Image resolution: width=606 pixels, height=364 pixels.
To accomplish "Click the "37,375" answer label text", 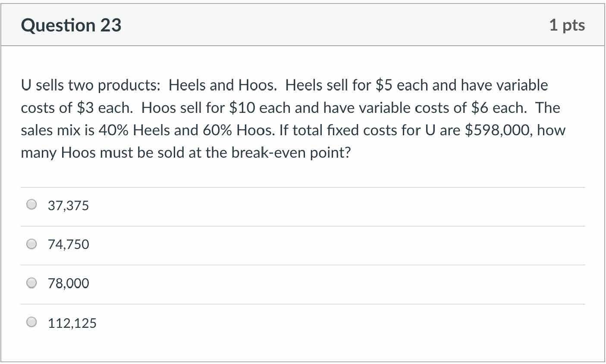I will [x=68, y=205].
